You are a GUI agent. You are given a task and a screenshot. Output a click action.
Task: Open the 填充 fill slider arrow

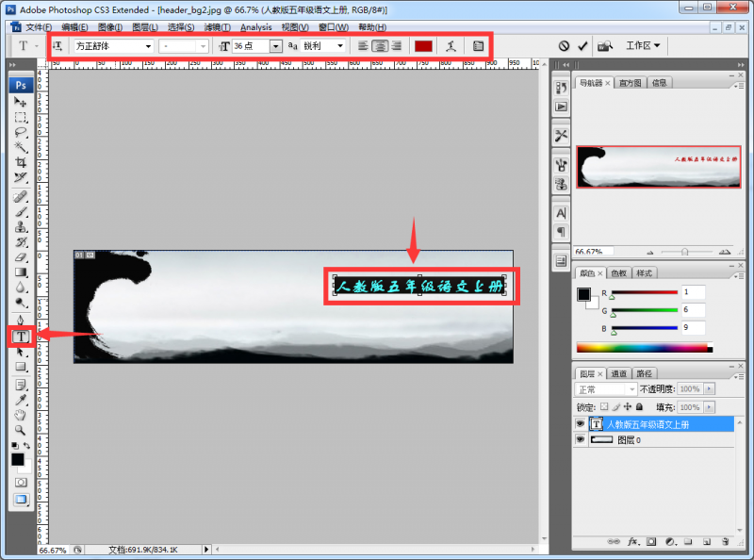710,407
